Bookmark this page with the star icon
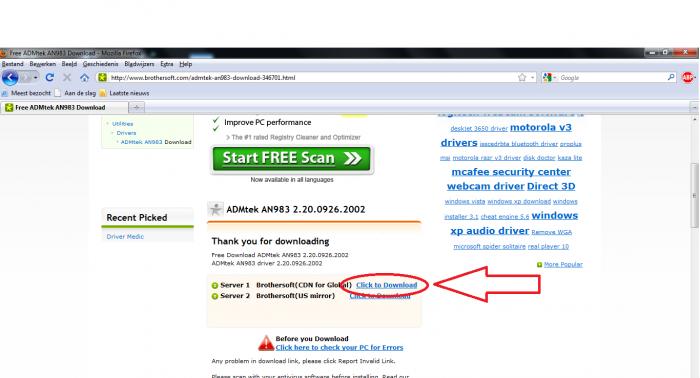The width and height of the screenshot is (700, 378). (522, 78)
